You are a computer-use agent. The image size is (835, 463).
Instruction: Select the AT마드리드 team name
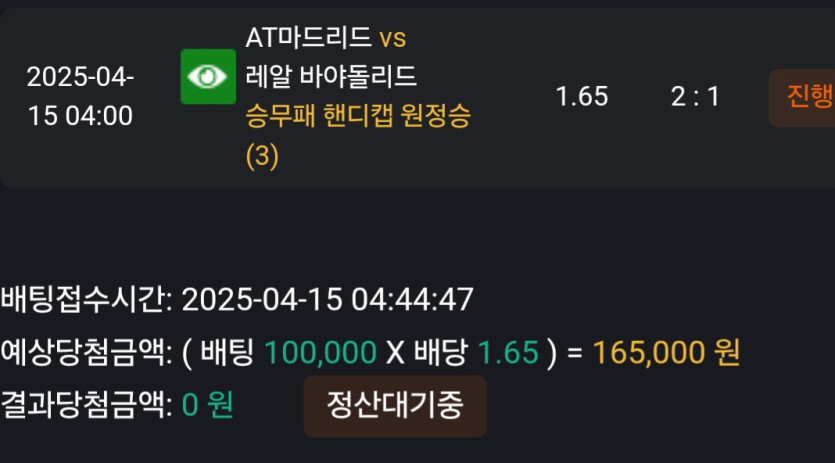coord(308,37)
